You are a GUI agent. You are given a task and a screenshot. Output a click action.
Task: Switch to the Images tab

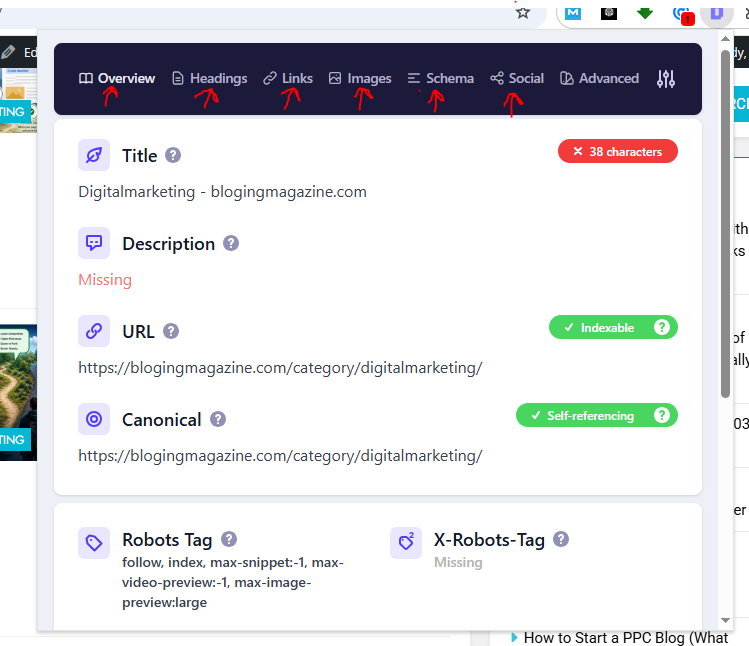click(x=360, y=78)
